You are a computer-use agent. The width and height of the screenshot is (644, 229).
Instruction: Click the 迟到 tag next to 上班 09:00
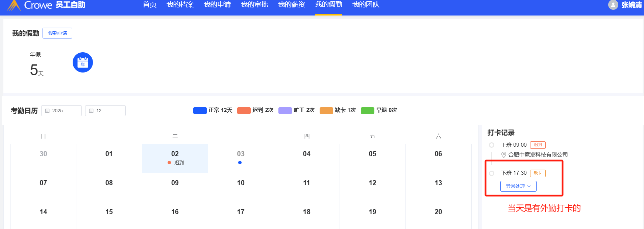click(x=538, y=145)
